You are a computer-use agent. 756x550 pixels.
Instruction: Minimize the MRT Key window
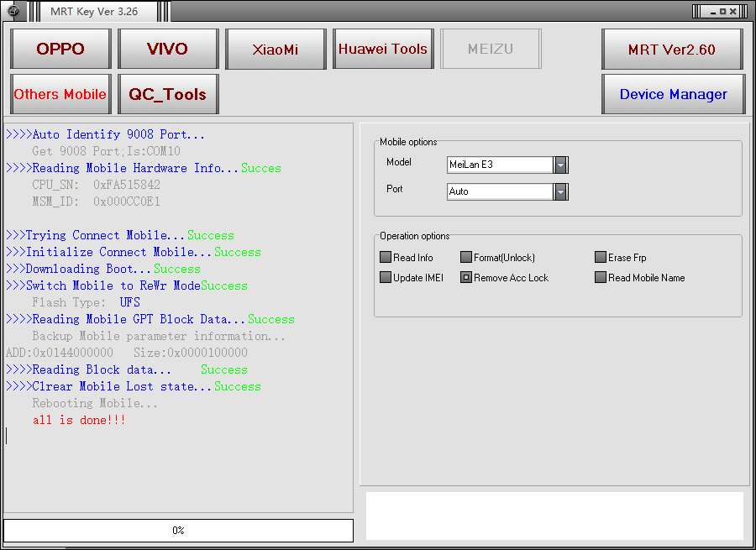click(713, 12)
